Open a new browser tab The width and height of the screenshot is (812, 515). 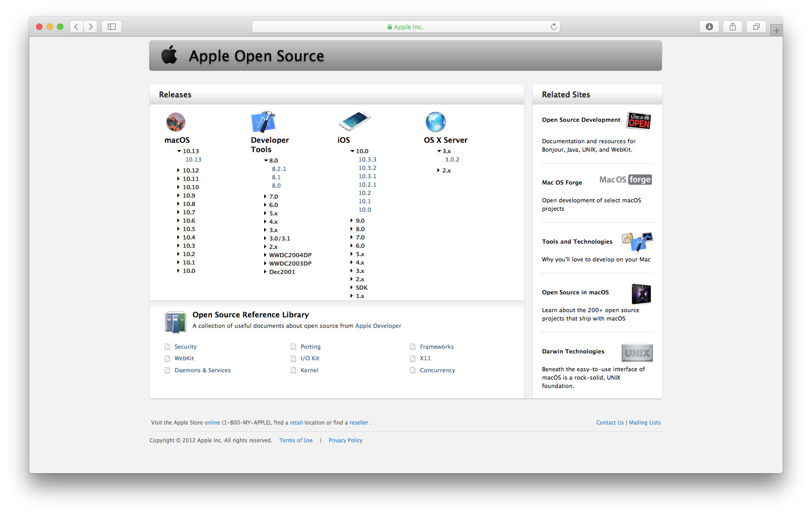click(x=776, y=30)
